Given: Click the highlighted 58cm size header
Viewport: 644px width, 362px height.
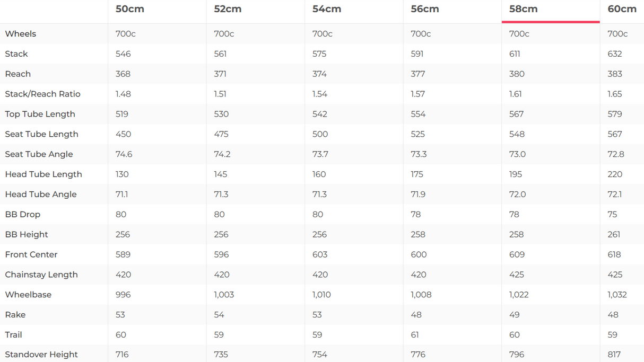Looking at the screenshot, I should coord(524,9).
